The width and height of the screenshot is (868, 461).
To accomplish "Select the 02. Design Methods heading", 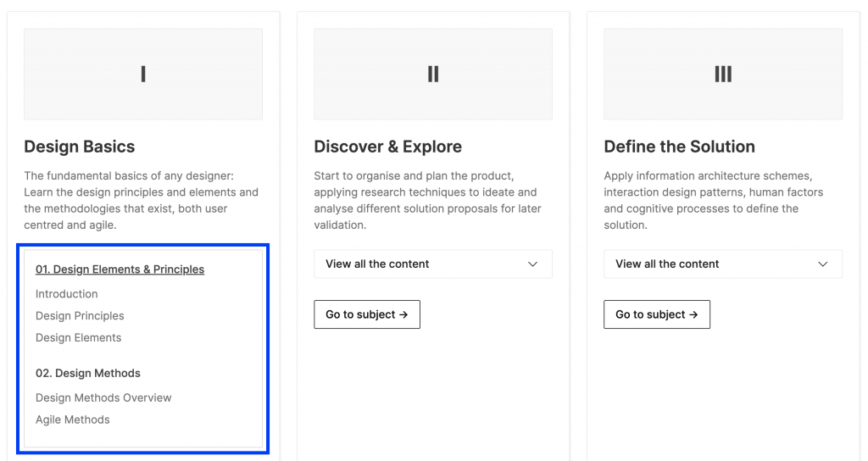I will tap(88, 373).
